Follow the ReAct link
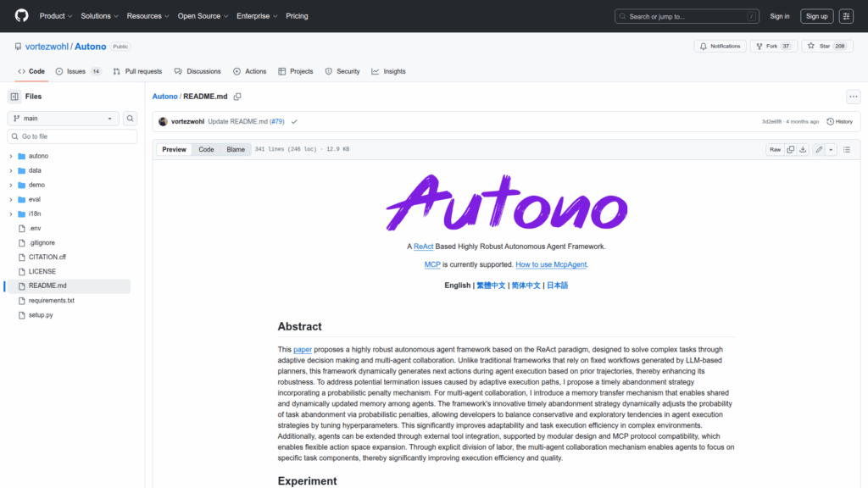The height and width of the screenshot is (488, 868). [424, 247]
